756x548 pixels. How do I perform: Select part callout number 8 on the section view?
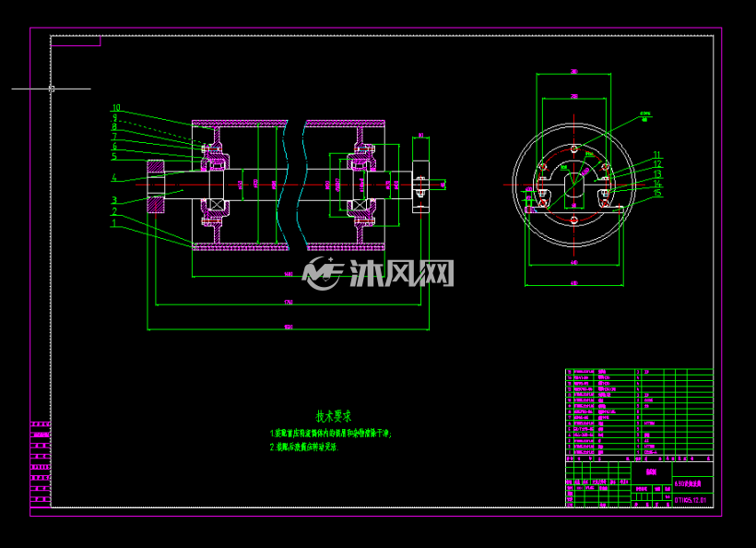(114, 127)
